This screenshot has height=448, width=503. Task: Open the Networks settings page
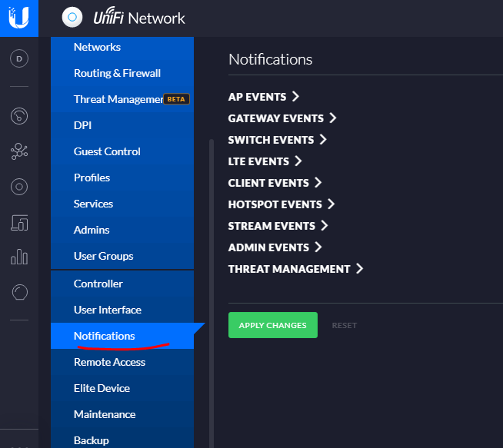(x=122, y=47)
